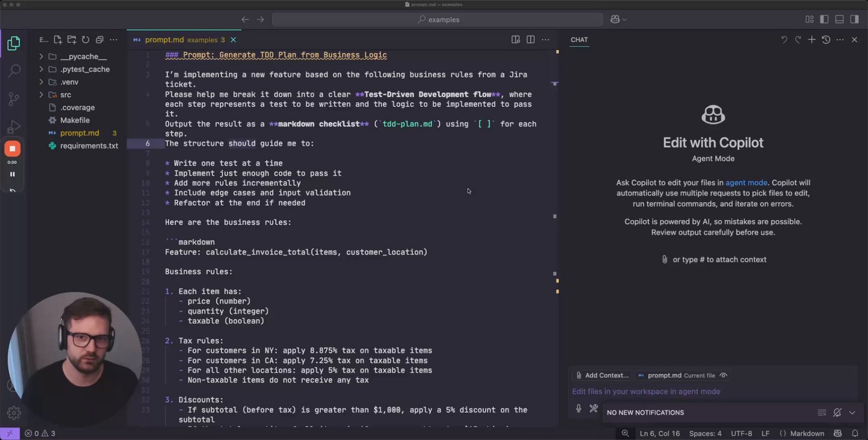Toggle Do Not Disturb mode for notifications
The width and height of the screenshot is (868, 440).
[837, 413]
